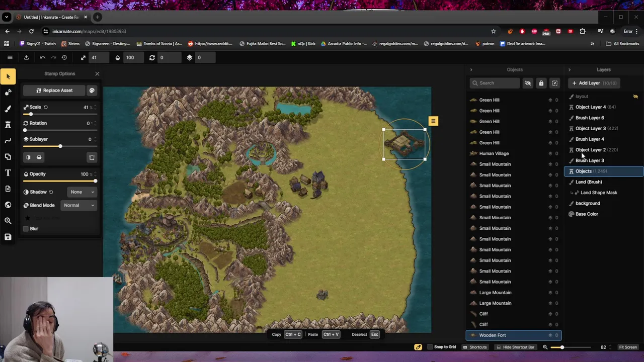This screenshot has width=644, height=362.
Task: Click the Add Layer button
Action: coord(594,83)
